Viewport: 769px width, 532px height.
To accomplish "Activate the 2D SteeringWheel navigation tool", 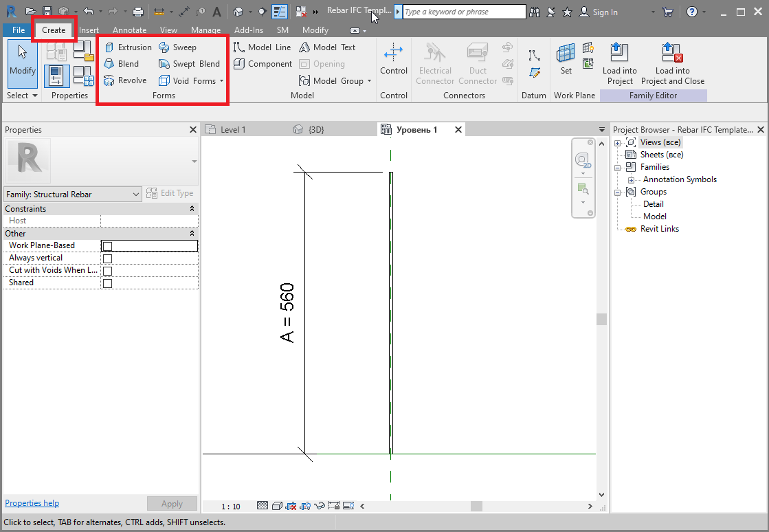I will pyautogui.click(x=583, y=159).
